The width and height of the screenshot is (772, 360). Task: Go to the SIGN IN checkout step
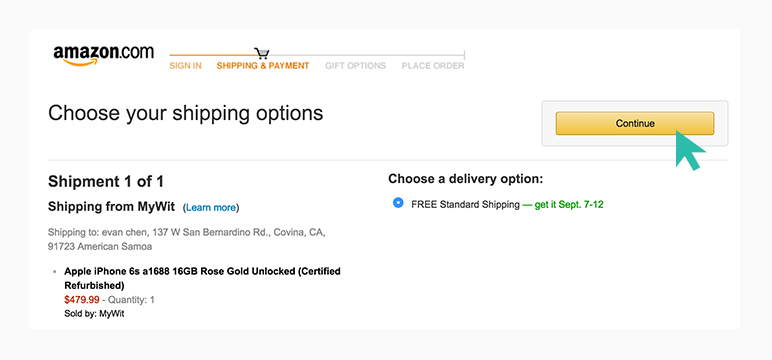pos(185,65)
